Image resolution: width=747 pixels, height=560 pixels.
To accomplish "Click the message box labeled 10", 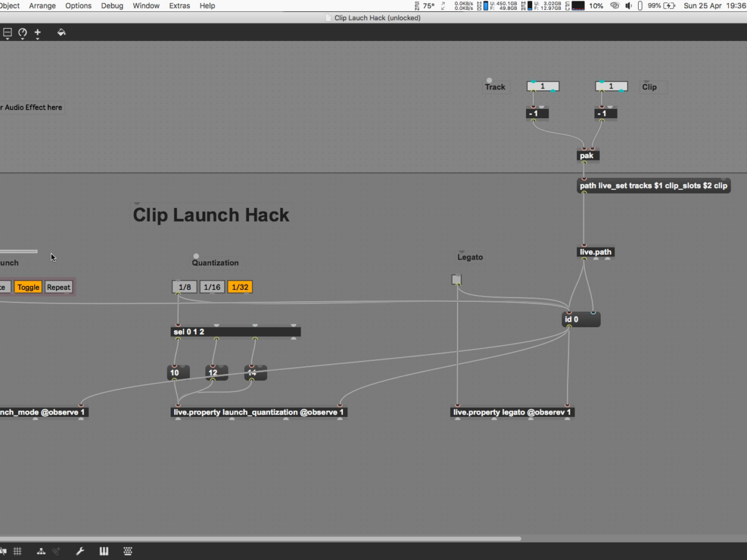I will [x=177, y=373].
